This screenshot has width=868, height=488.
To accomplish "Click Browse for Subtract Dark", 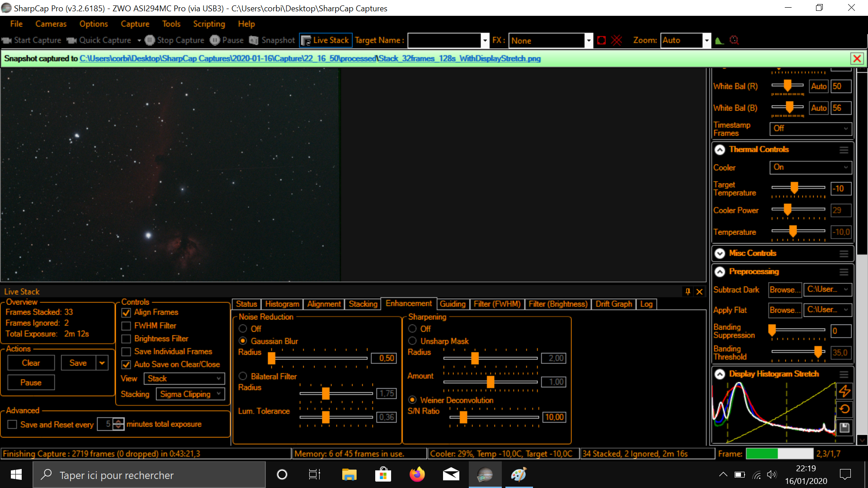I will [x=785, y=290].
